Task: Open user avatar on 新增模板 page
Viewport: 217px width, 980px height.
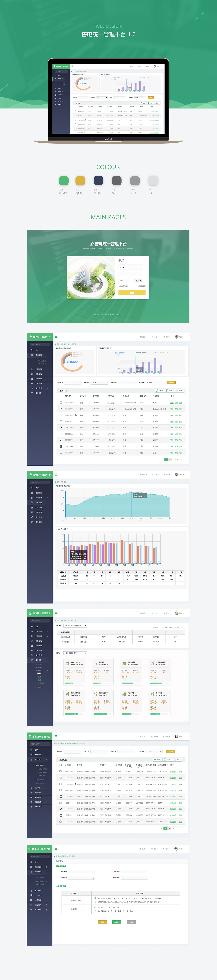Action: pyautogui.click(x=176, y=849)
